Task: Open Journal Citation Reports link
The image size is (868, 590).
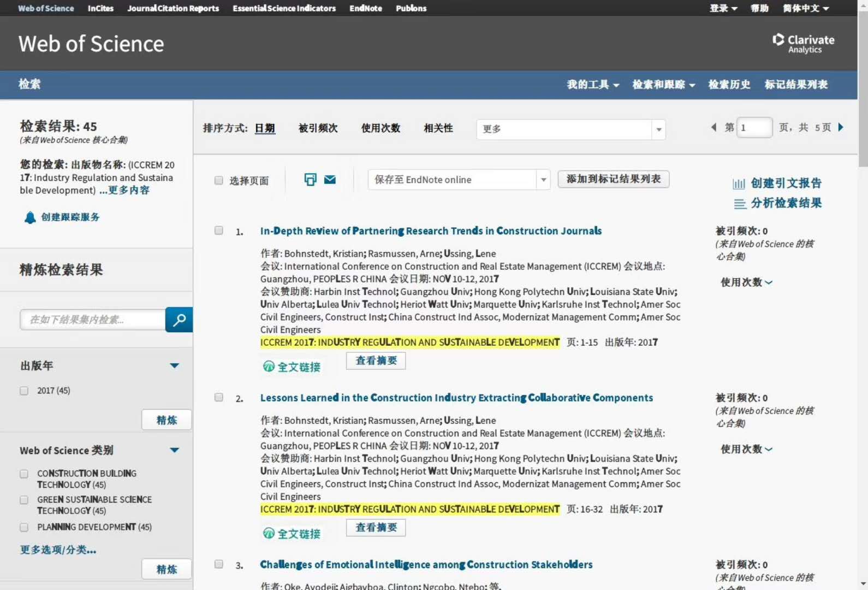Action: pos(173,8)
